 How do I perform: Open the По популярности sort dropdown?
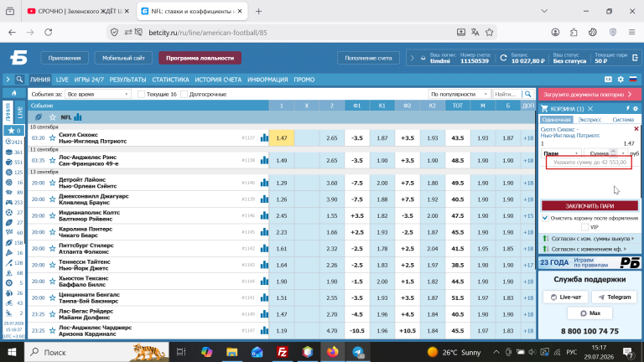(459, 94)
